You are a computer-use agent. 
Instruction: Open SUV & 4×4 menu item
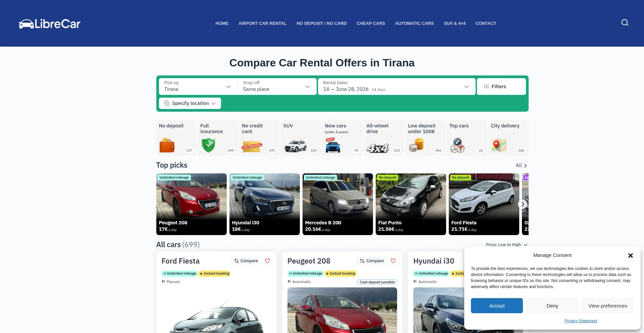(x=454, y=23)
